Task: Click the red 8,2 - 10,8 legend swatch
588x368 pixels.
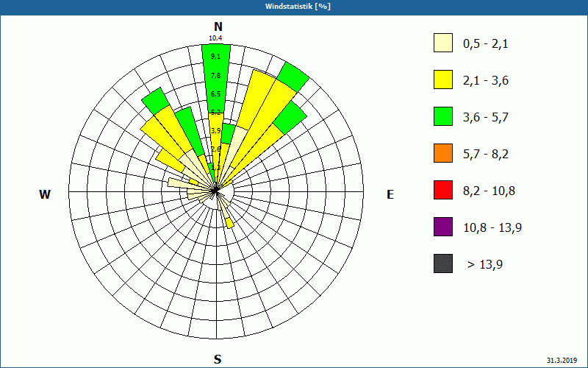Action: click(x=443, y=190)
